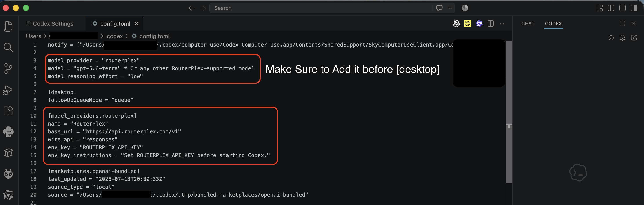The width and height of the screenshot is (644, 205).
Task: Click the title bar Search field
Action: pyautogui.click(x=321, y=8)
